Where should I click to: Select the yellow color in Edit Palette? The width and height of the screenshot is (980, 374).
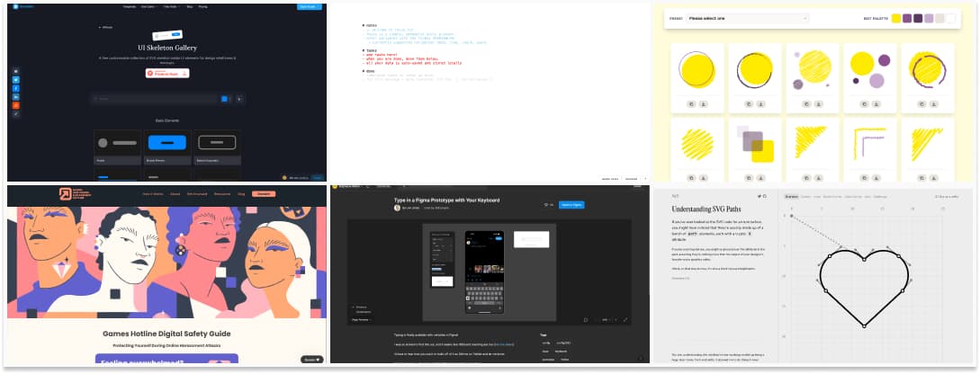[896, 18]
